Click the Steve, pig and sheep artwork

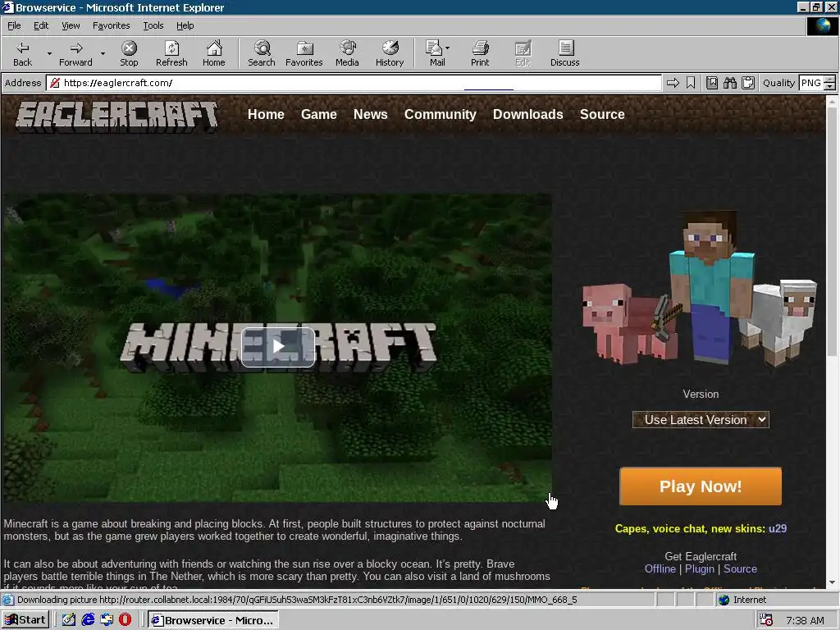click(700, 290)
